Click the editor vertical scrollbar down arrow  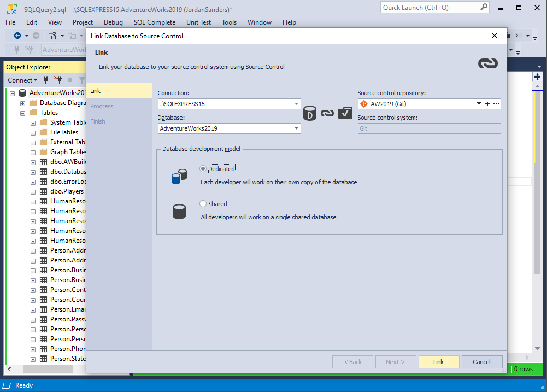[537, 348]
